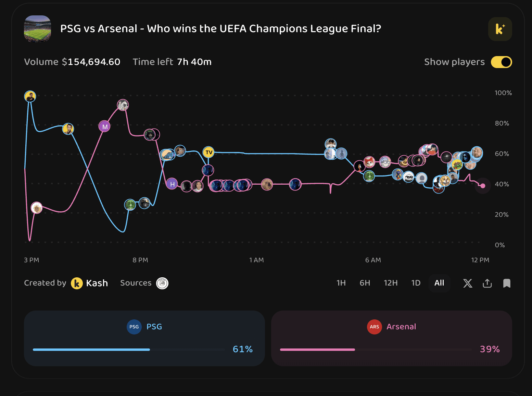Switch chart to 12H range
The width and height of the screenshot is (532, 396).
pyautogui.click(x=391, y=283)
